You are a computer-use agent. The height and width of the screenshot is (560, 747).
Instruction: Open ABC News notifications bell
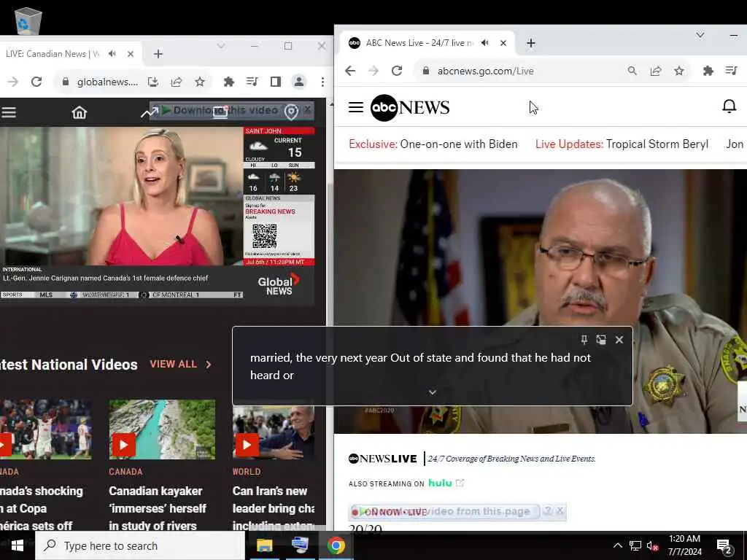point(729,106)
